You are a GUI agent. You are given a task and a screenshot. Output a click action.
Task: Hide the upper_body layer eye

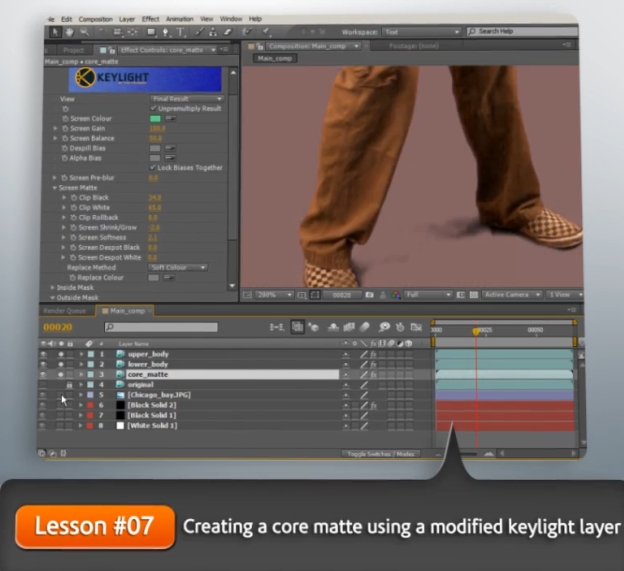coord(43,354)
